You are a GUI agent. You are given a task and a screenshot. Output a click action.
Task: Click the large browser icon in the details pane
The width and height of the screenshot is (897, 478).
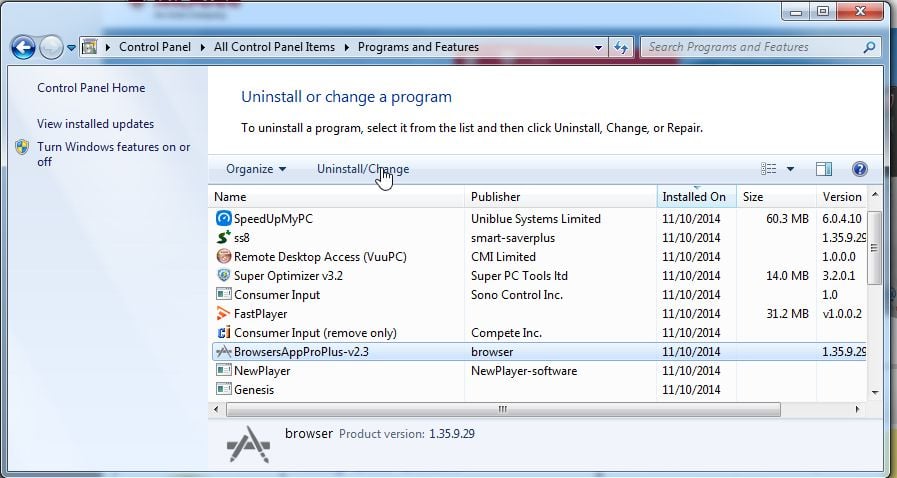pyautogui.click(x=248, y=444)
